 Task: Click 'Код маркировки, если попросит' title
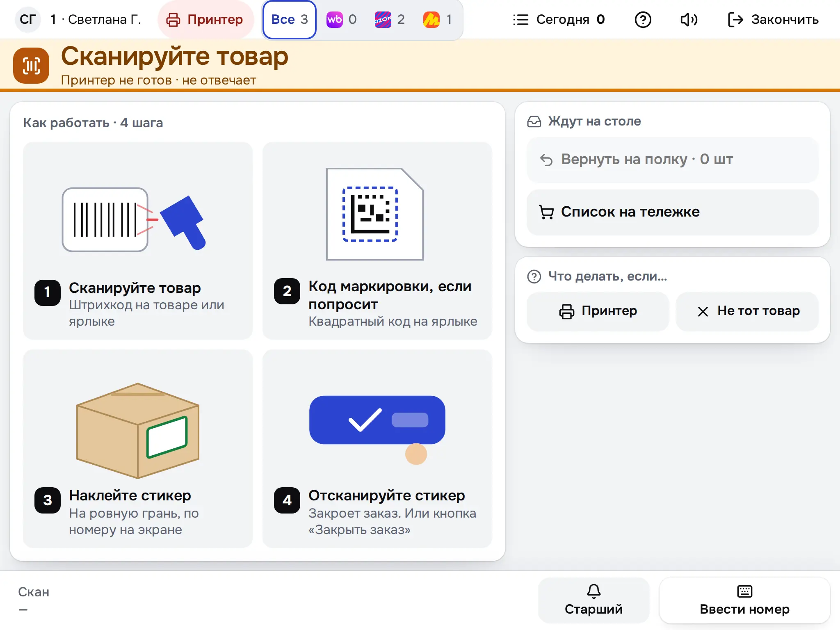pyautogui.click(x=390, y=295)
